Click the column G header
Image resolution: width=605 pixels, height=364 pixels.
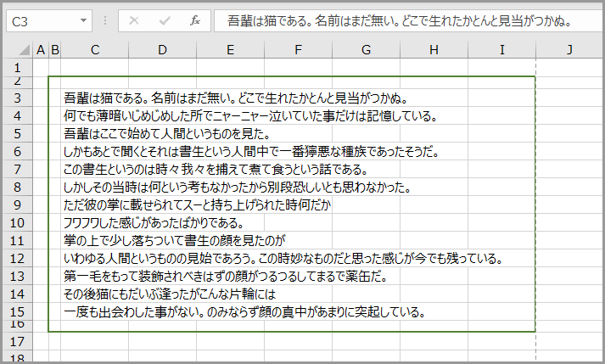point(366,51)
